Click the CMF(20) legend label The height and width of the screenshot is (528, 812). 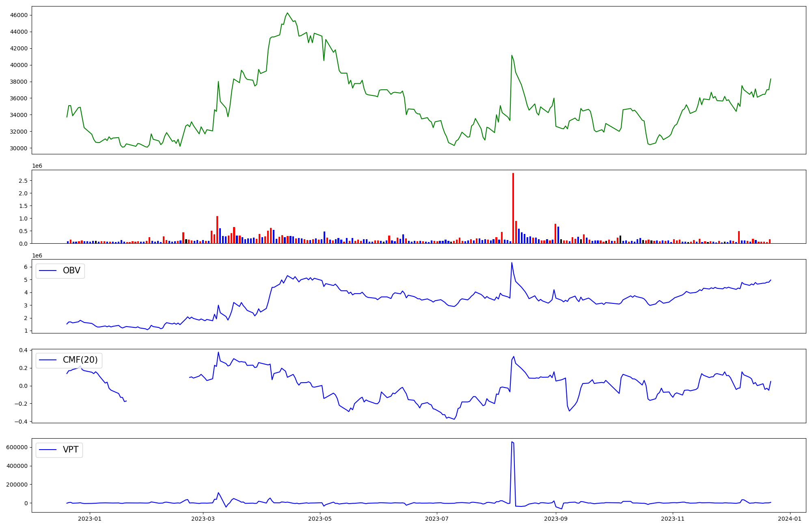(80, 360)
